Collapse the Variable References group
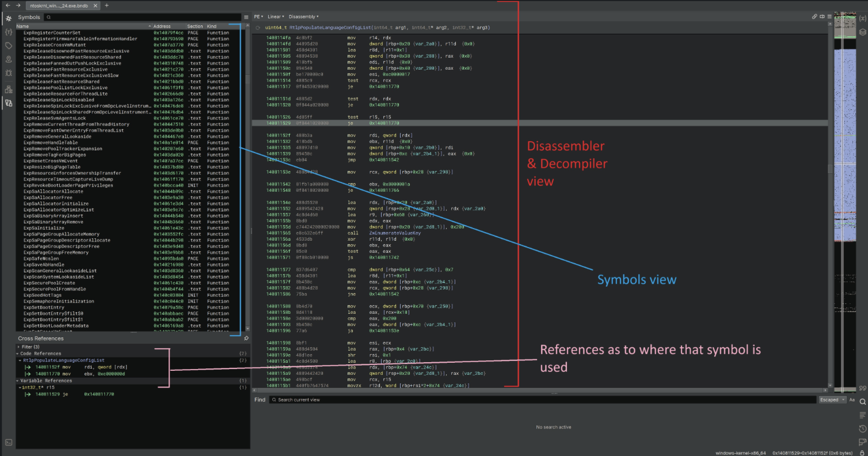Viewport: 868px width, 456px height. tap(18, 381)
